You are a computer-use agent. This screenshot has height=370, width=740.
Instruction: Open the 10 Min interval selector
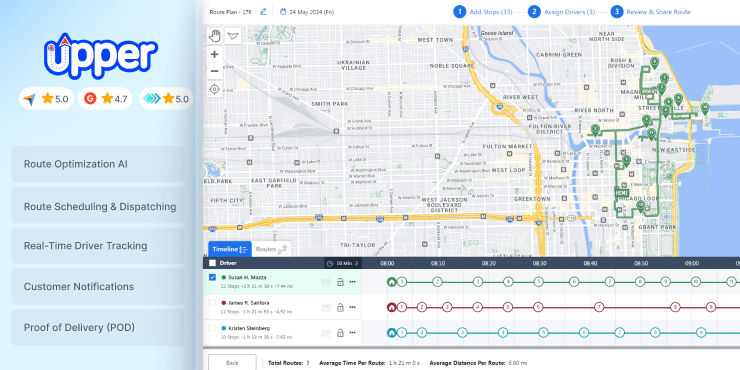pyautogui.click(x=343, y=263)
